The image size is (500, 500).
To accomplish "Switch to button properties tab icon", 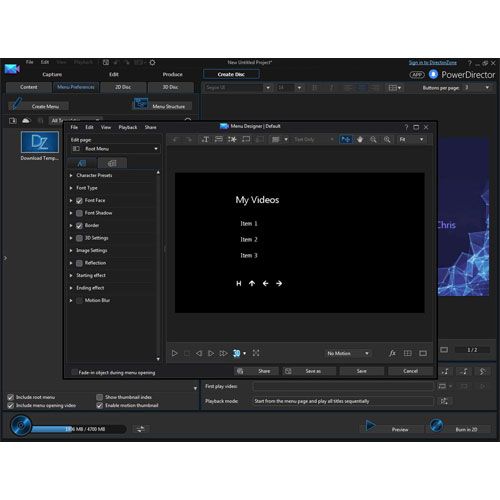I will [112, 163].
